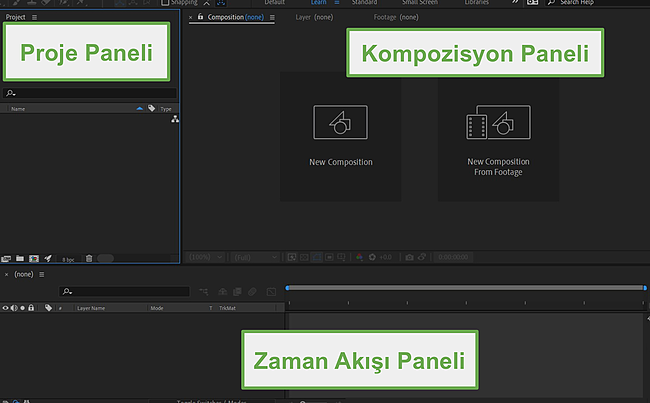Toggle the Composition viewer lock icon

tap(201, 17)
